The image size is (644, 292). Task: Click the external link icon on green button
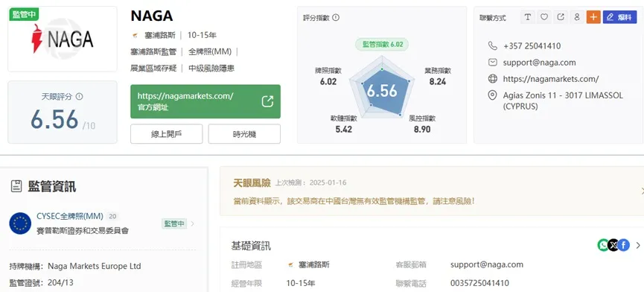(x=267, y=101)
